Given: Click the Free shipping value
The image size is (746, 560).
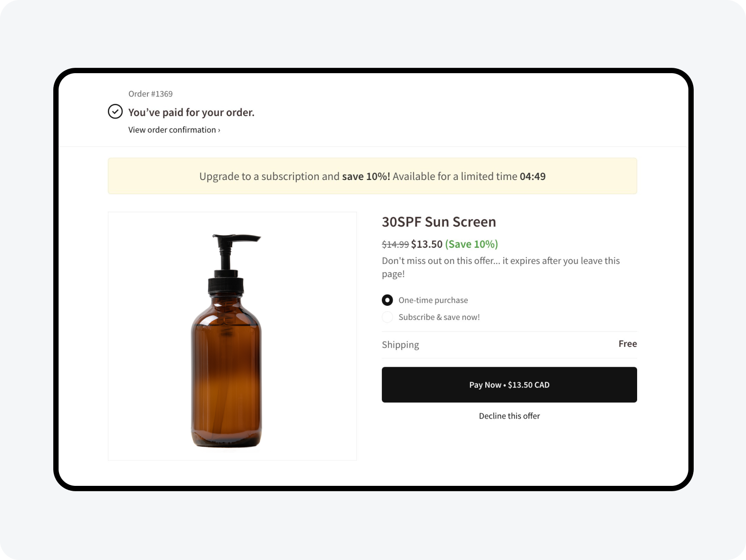Looking at the screenshot, I should pos(627,344).
